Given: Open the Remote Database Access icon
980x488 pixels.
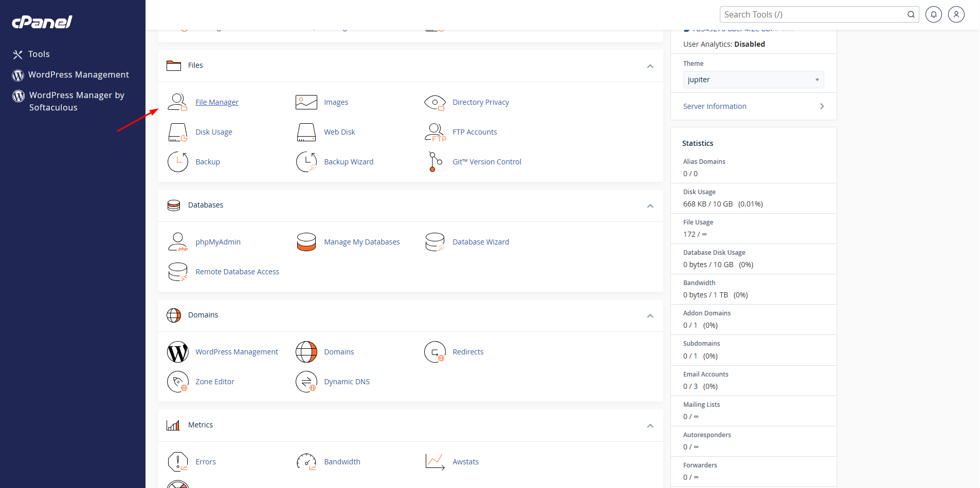Looking at the screenshot, I should click(x=177, y=272).
